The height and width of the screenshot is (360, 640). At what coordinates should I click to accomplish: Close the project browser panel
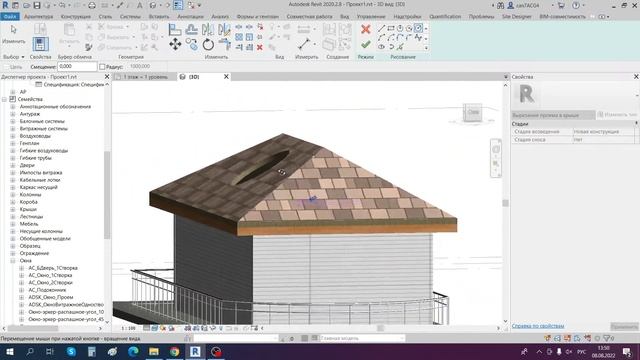tap(107, 77)
